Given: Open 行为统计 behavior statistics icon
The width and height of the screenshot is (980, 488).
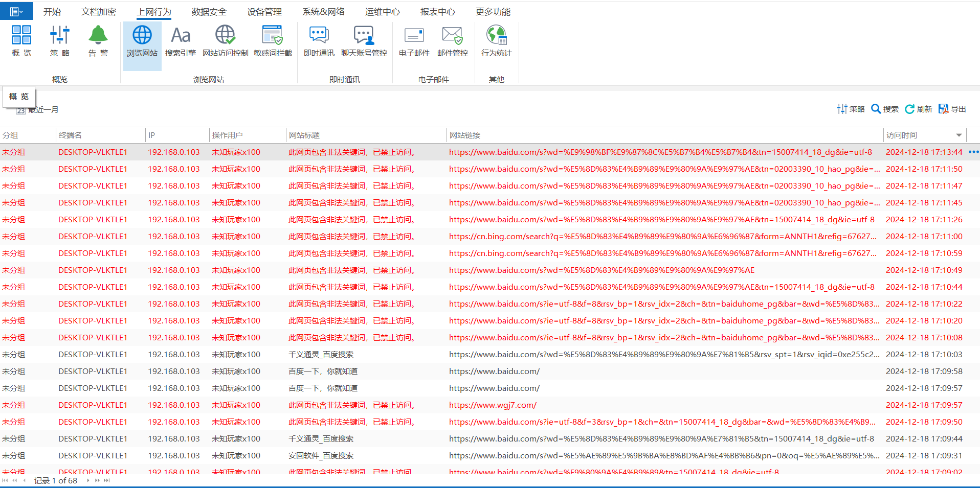Looking at the screenshot, I should click(x=496, y=41).
